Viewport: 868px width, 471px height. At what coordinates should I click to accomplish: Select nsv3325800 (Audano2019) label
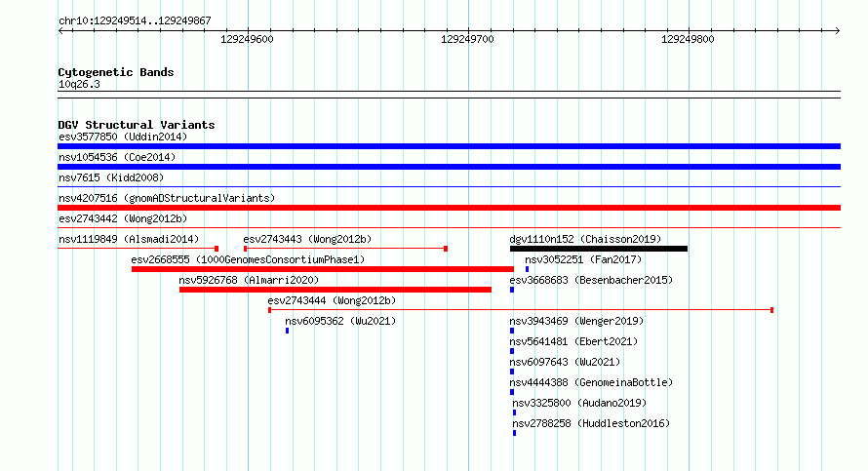coord(579,403)
